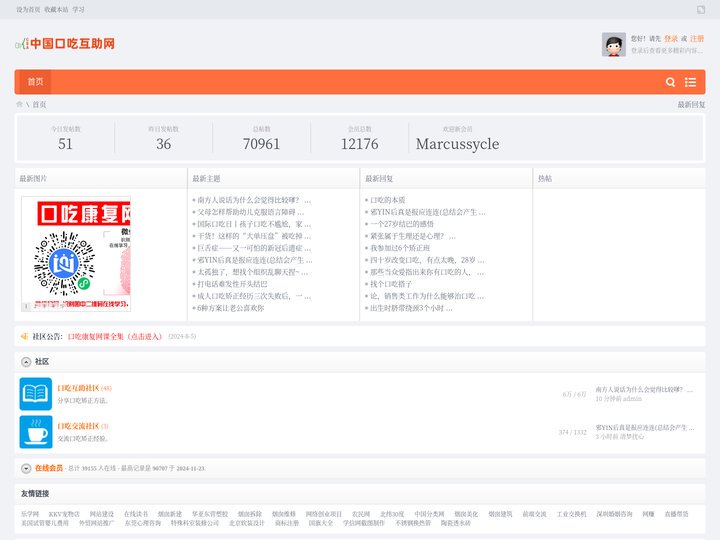Open topic 6种方案让老公喜欢你

[231, 308]
